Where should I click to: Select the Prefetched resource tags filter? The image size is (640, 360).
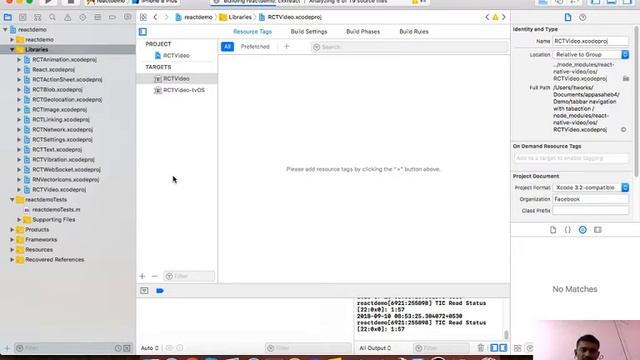pos(255,47)
